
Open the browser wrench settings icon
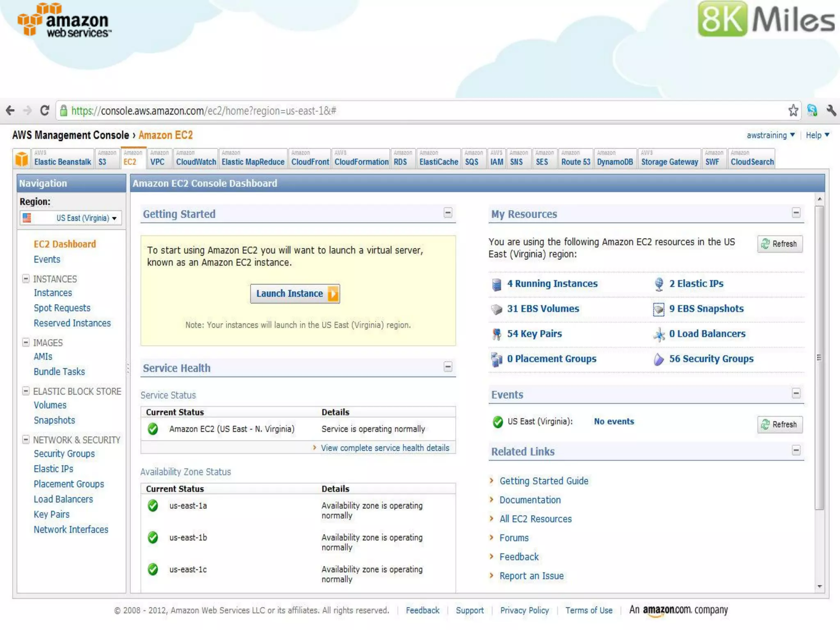(831, 110)
